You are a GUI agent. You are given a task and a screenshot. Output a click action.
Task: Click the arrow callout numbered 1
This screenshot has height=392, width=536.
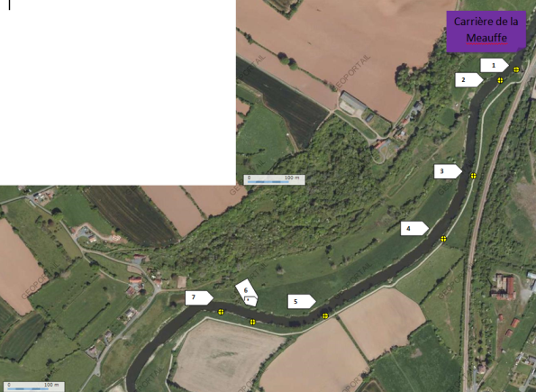coord(495,65)
